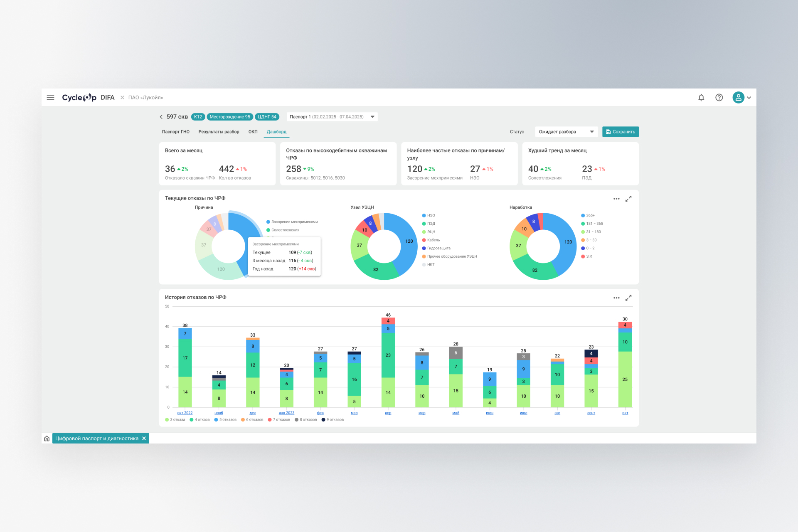This screenshot has width=798, height=532.
Task: Open the окт 2022 month link
Action: point(185,413)
